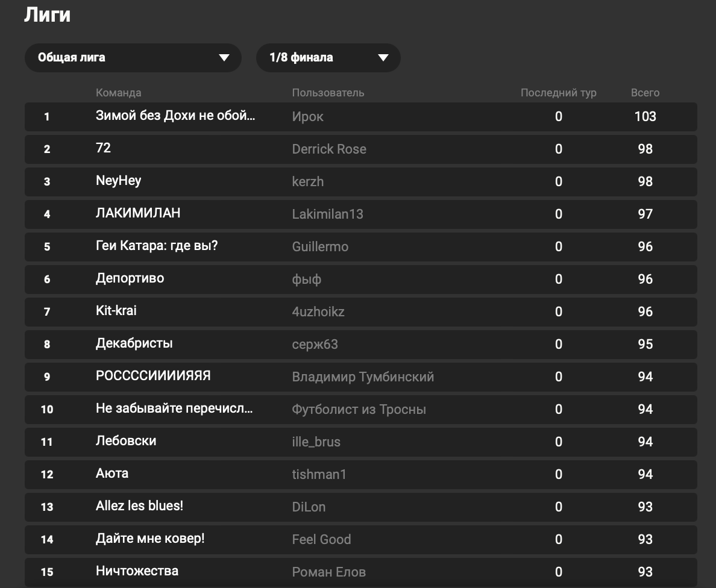Select the NeyHey team row
716x588 pixels.
(361, 181)
